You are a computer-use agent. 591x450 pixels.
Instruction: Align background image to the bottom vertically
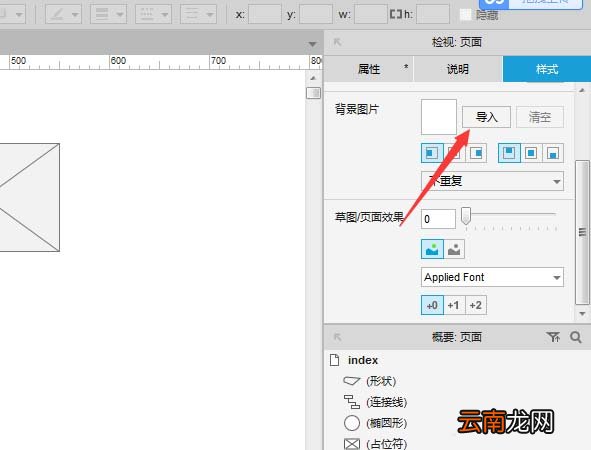tap(553, 153)
